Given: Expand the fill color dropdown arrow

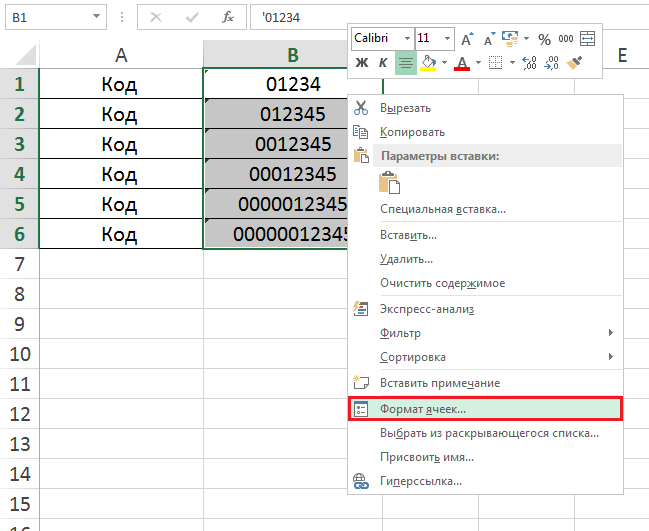Looking at the screenshot, I should pyautogui.click(x=445, y=63).
